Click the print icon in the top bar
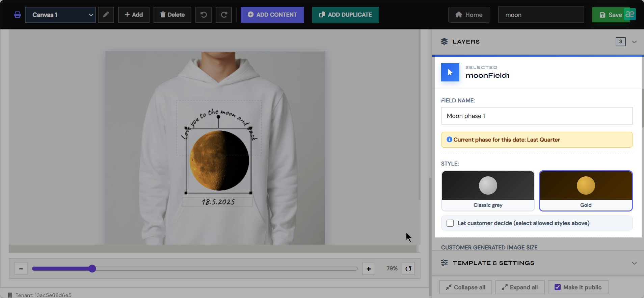The width and height of the screenshot is (644, 298). (x=18, y=15)
